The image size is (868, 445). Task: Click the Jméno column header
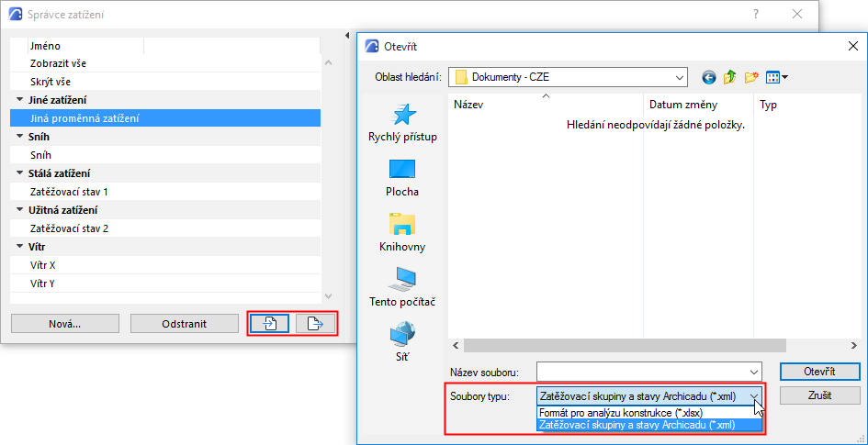[85, 46]
